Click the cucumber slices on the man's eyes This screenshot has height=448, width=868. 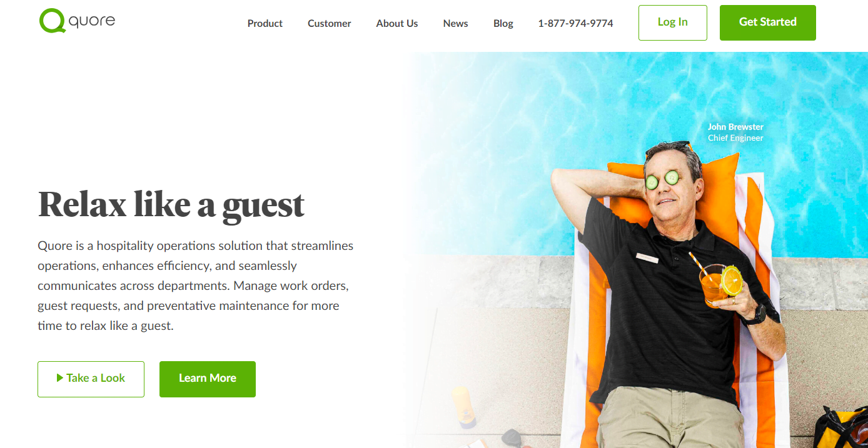coord(662,179)
